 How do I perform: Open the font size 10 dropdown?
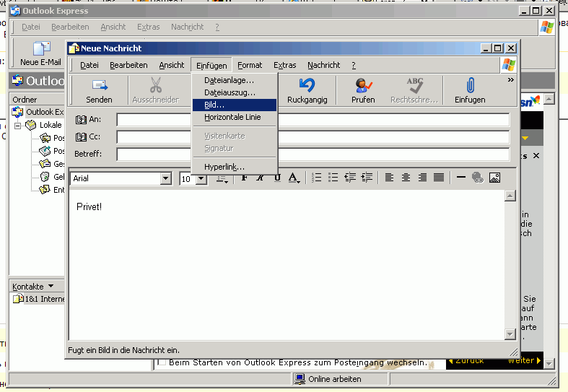[201, 178]
